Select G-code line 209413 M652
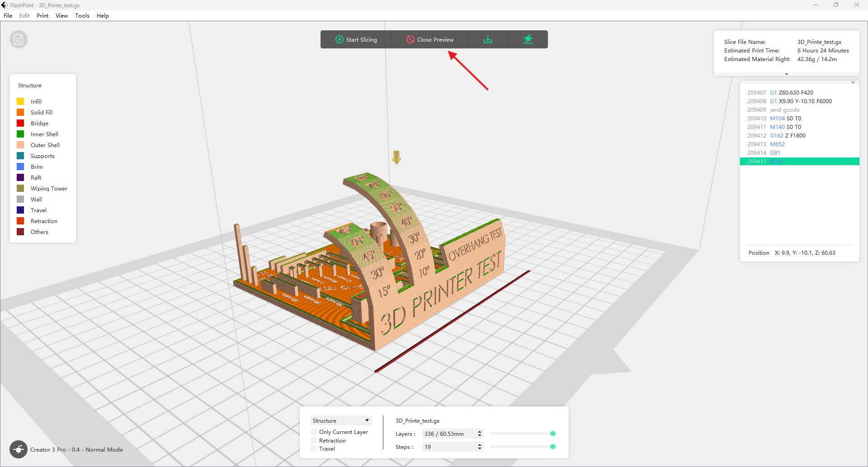The image size is (868, 467). (x=799, y=144)
